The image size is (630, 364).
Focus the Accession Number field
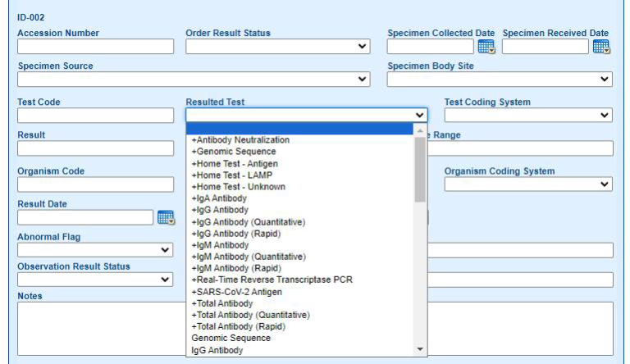click(x=96, y=46)
